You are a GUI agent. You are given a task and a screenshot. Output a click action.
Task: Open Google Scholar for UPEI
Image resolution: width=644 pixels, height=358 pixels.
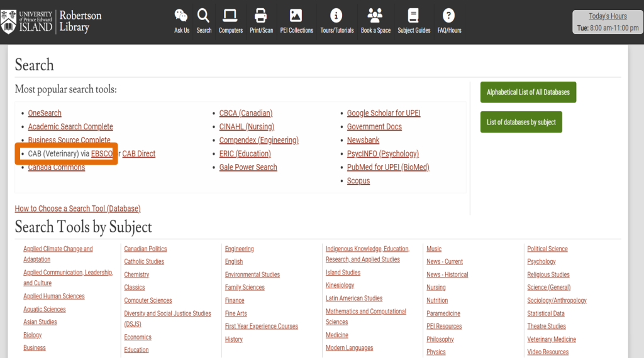tap(384, 113)
